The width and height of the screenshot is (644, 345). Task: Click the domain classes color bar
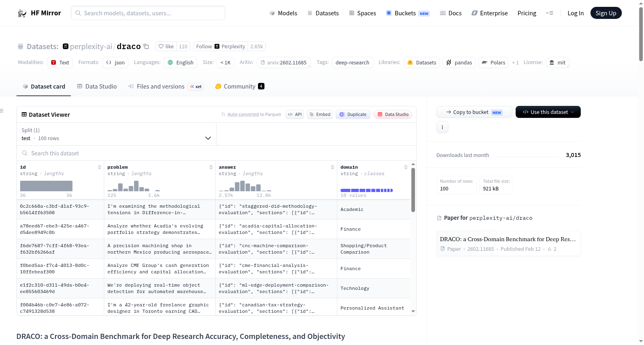pos(367,190)
